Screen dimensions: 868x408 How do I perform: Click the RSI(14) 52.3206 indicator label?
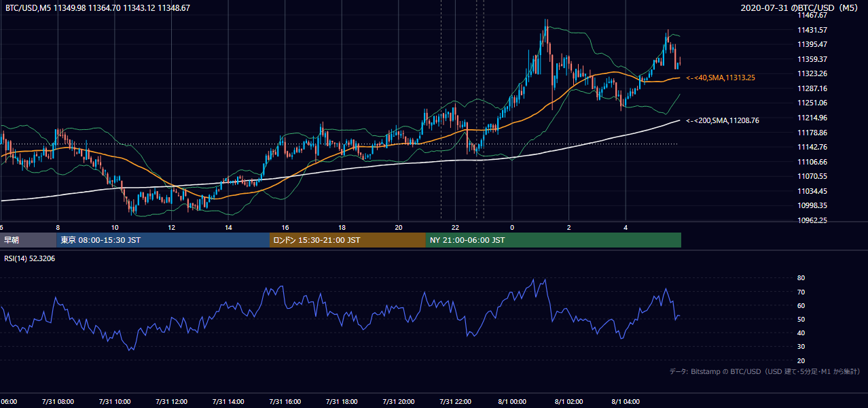coord(30,258)
